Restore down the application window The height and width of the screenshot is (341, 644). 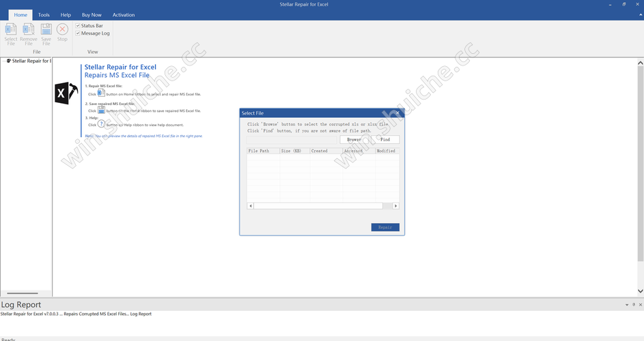[624, 5]
